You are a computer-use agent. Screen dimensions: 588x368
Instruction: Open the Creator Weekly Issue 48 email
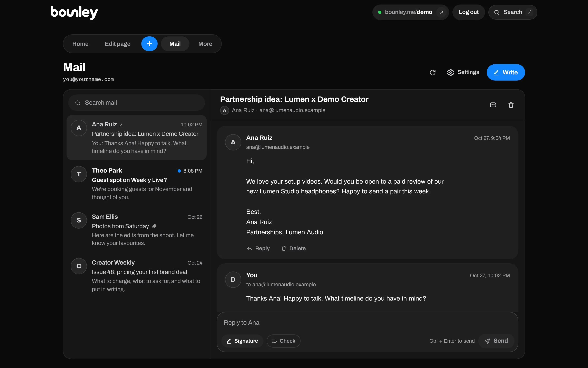pyautogui.click(x=137, y=276)
